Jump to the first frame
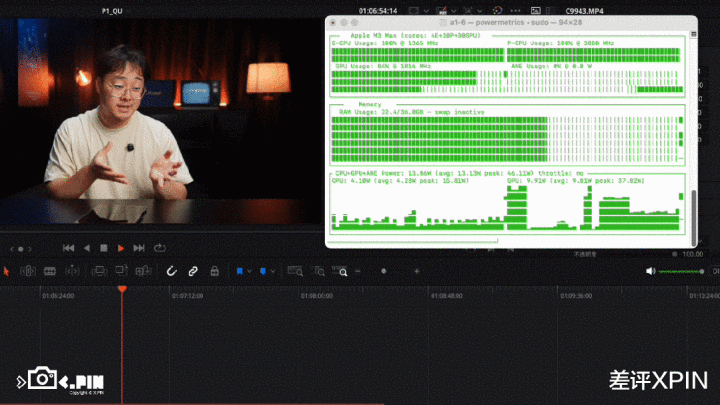The width and height of the screenshot is (720, 405). click(x=68, y=248)
